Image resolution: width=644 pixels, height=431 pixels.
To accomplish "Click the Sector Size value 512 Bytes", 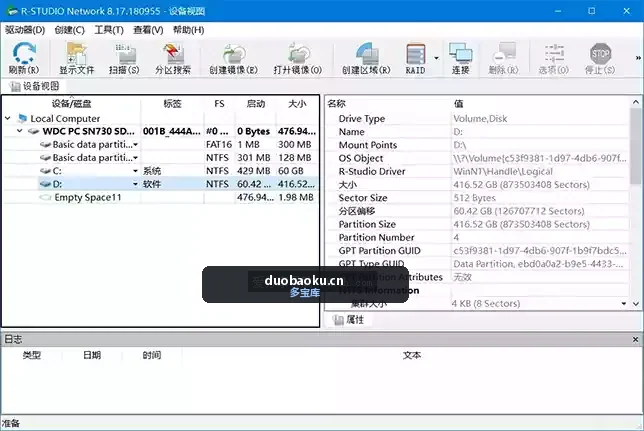I will pos(474,198).
